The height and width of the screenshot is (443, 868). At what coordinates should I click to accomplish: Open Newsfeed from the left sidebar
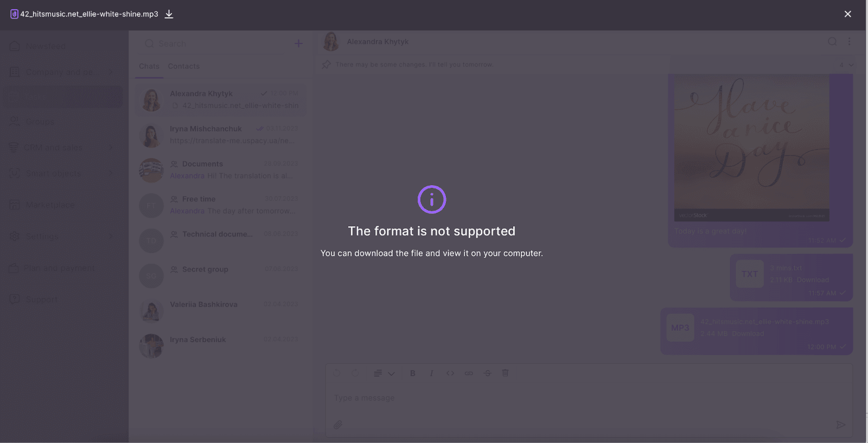[46, 46]
